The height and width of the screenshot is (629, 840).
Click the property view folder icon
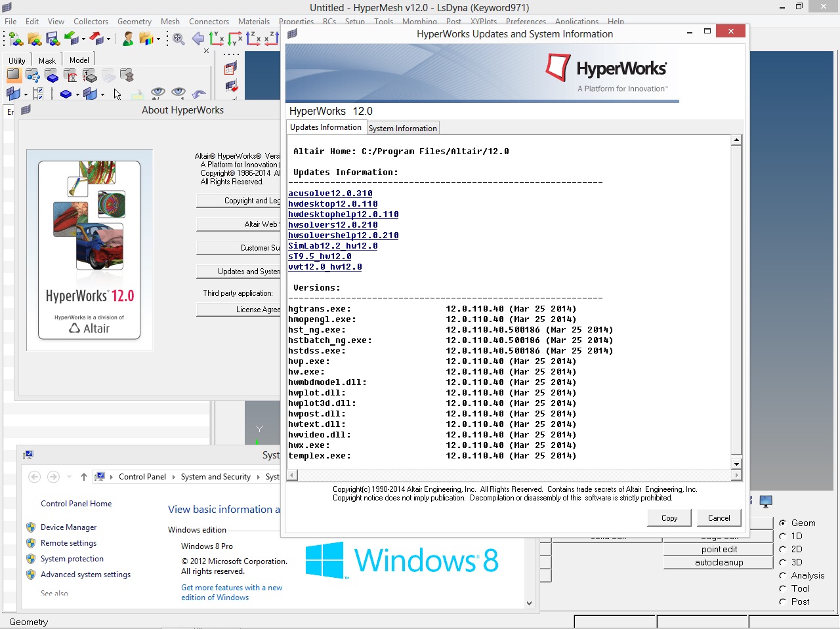(90, 75)
